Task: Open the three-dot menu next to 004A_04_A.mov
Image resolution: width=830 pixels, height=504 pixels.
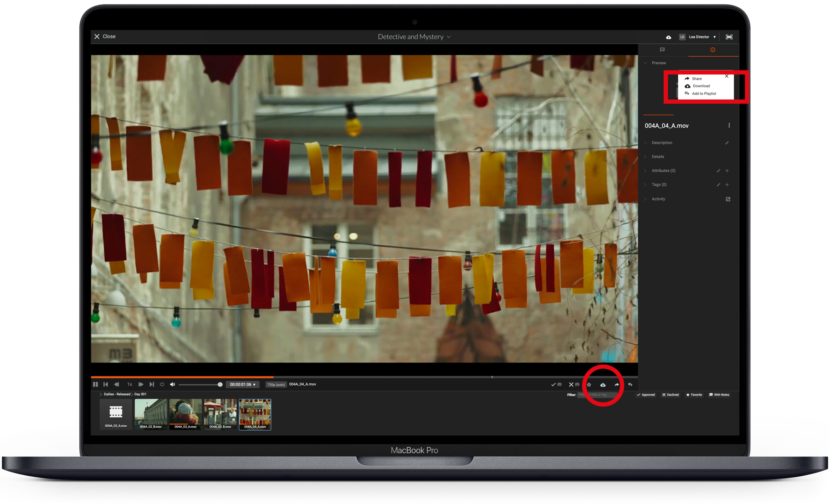Action: click(729, 125)
